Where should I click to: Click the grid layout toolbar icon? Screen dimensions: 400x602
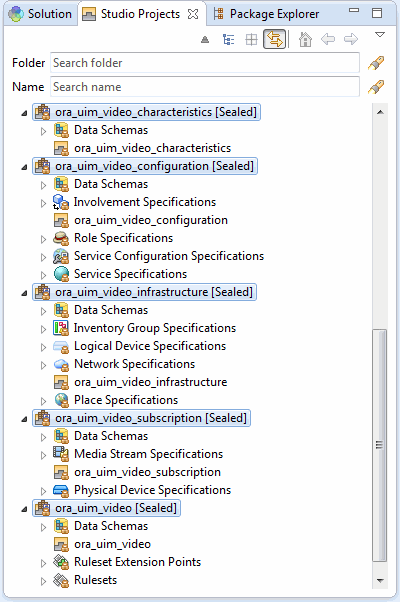(x=251, y=39)
